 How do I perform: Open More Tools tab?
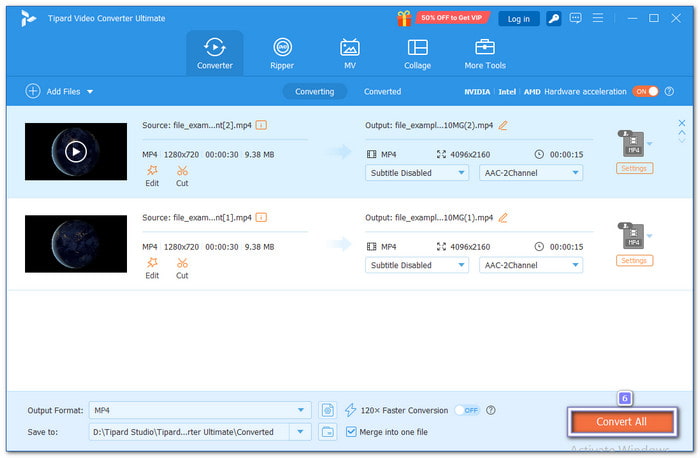click(x=485, y=53)
